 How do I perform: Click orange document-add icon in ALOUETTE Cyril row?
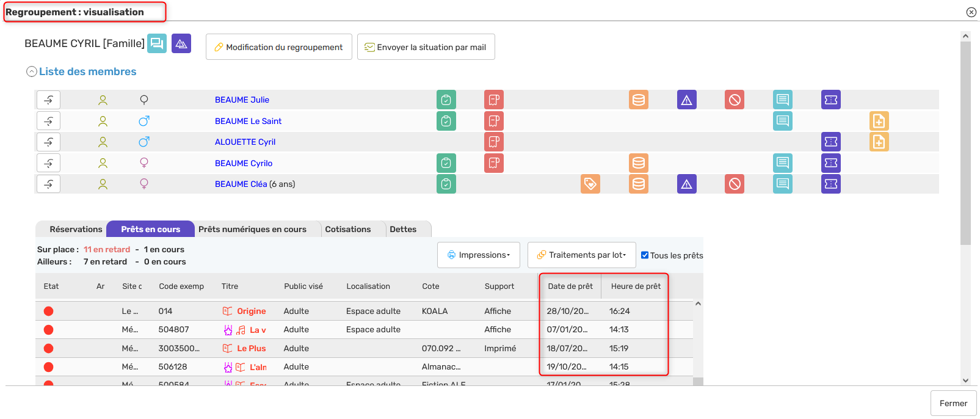point(879,142)
